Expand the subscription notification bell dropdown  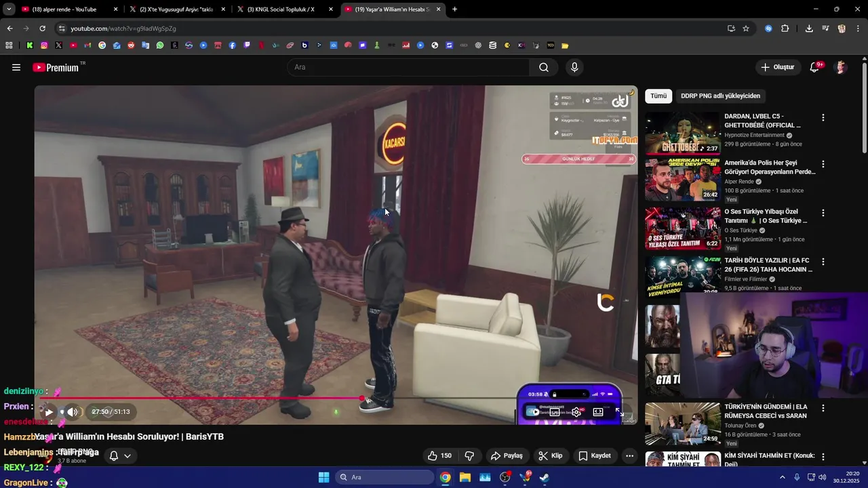pos(120,455)
